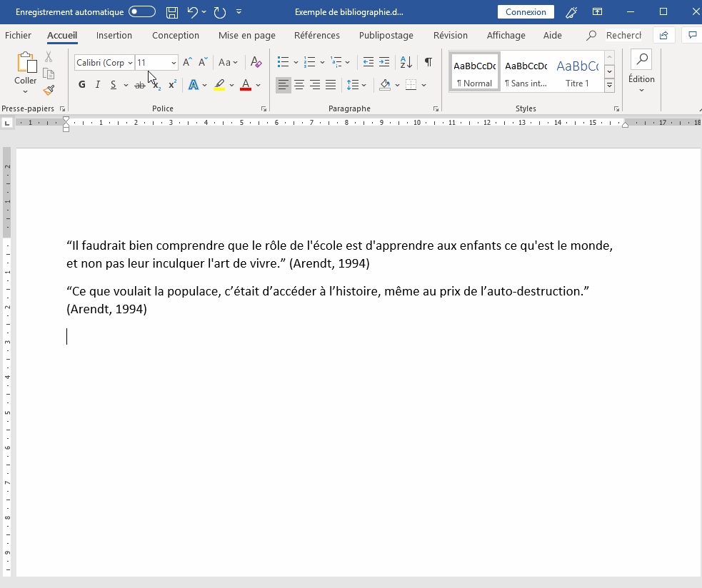Open font color dropdown arrow

[x=258, y=85]
